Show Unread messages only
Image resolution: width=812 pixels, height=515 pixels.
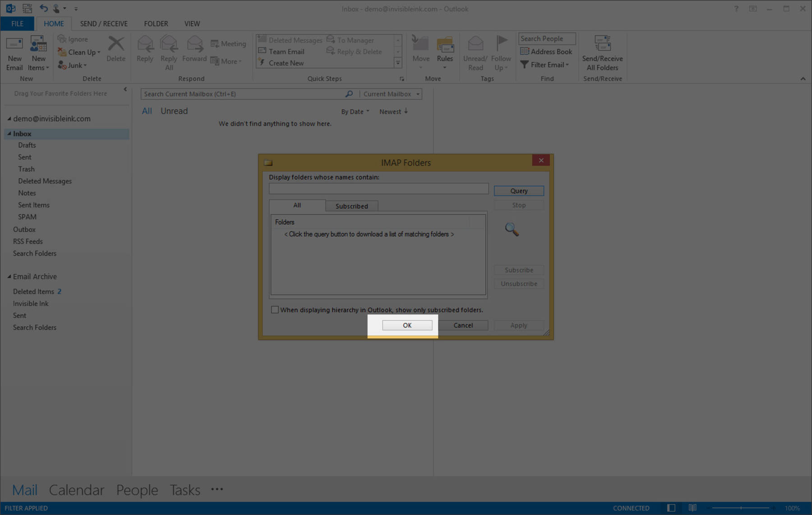coord(174,111)
